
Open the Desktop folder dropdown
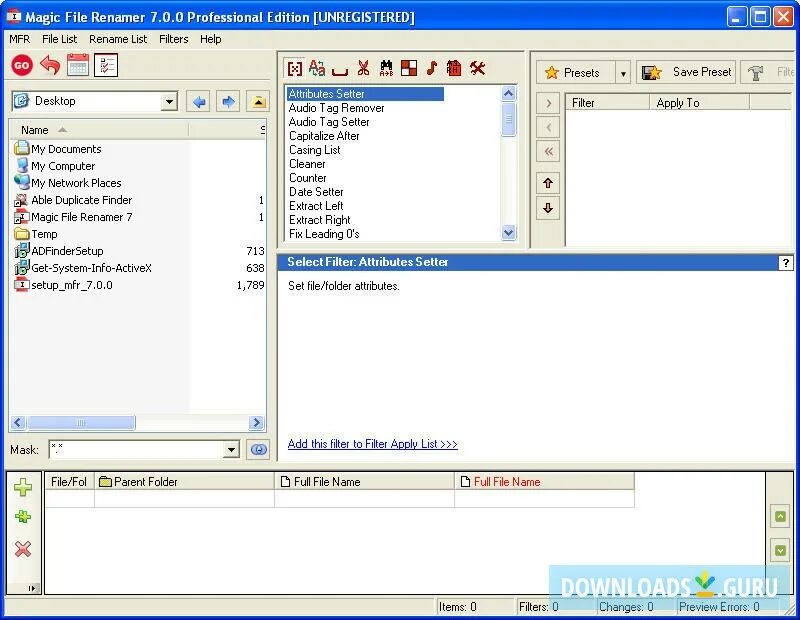169,102
